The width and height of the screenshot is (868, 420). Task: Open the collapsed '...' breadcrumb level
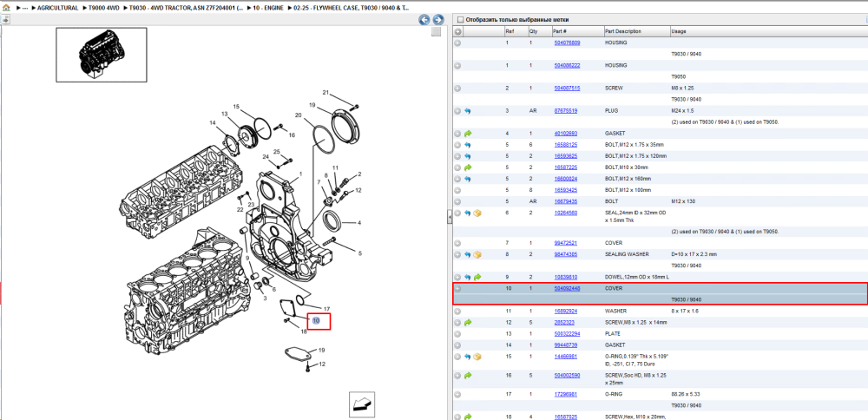click(x=25, y=9)
